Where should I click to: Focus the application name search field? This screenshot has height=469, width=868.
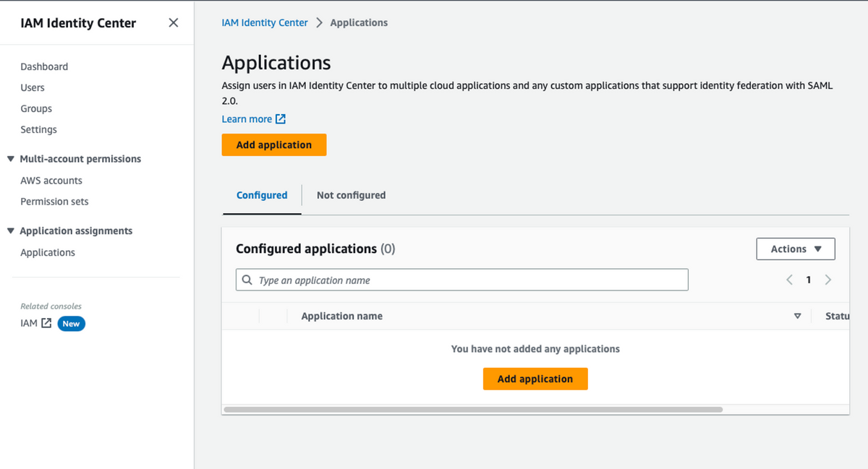point(463,280)
